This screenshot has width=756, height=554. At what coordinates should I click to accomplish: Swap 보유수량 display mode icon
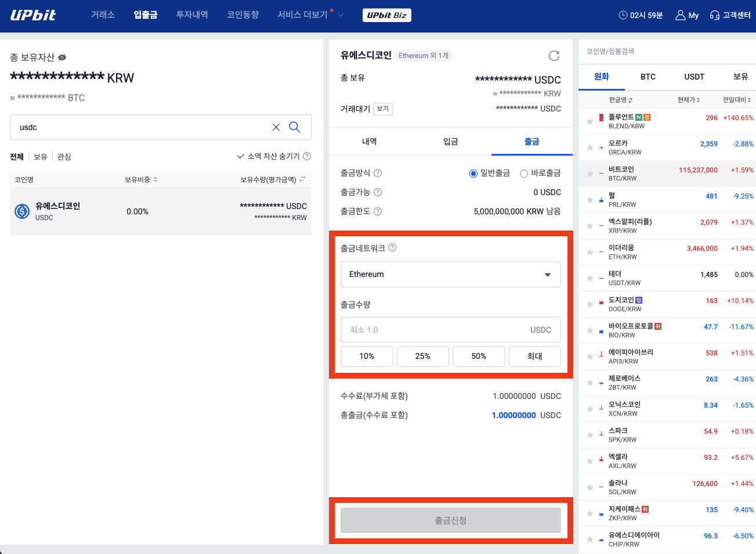tap(302, 179)
